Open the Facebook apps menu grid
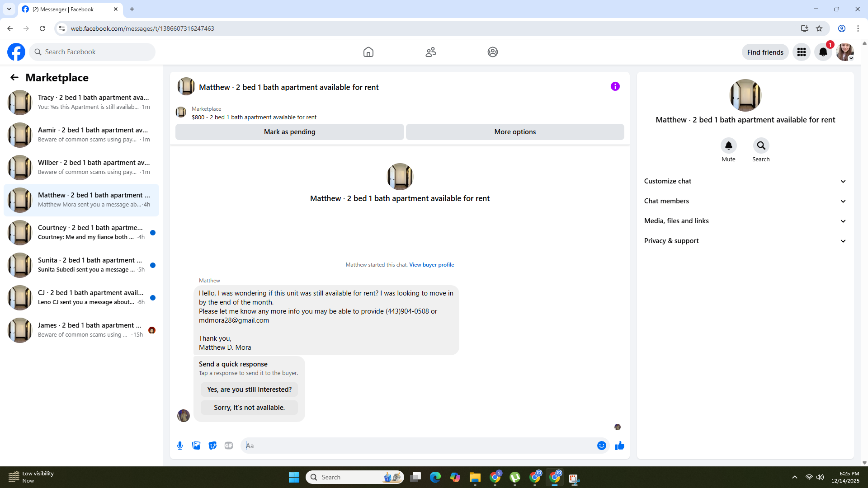This screenshot has height=488, width=868. (x=801, y=52)
